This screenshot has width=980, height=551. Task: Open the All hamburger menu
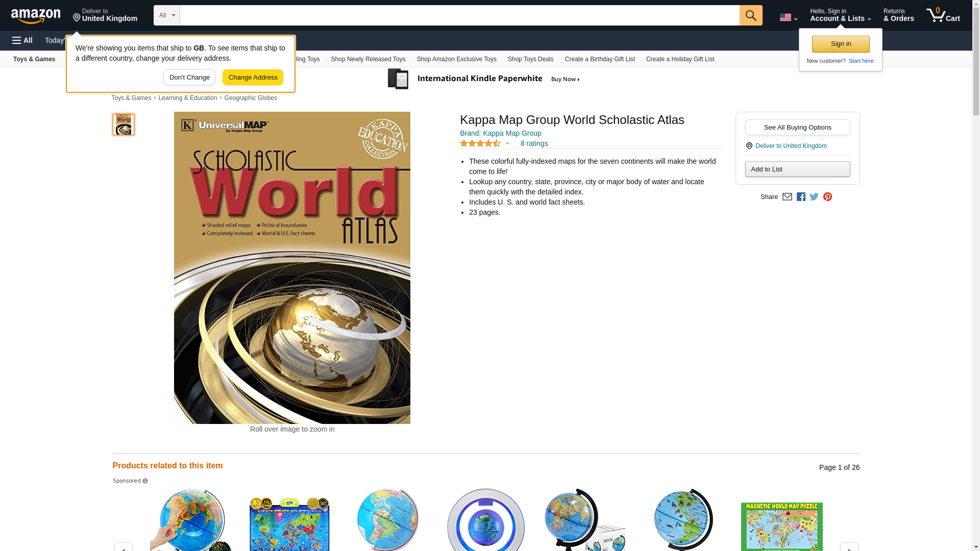point(22,40)
